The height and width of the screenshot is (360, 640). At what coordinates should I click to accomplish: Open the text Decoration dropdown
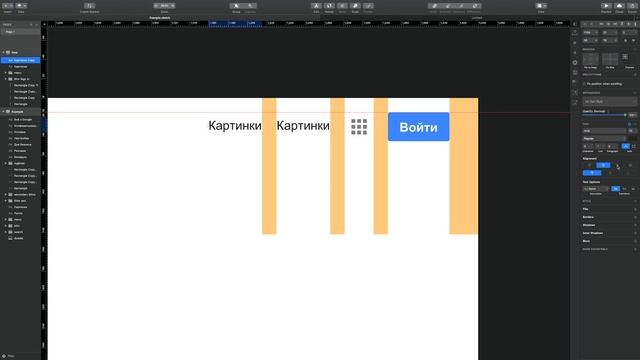pyautogui.click(x=596, y=189)
